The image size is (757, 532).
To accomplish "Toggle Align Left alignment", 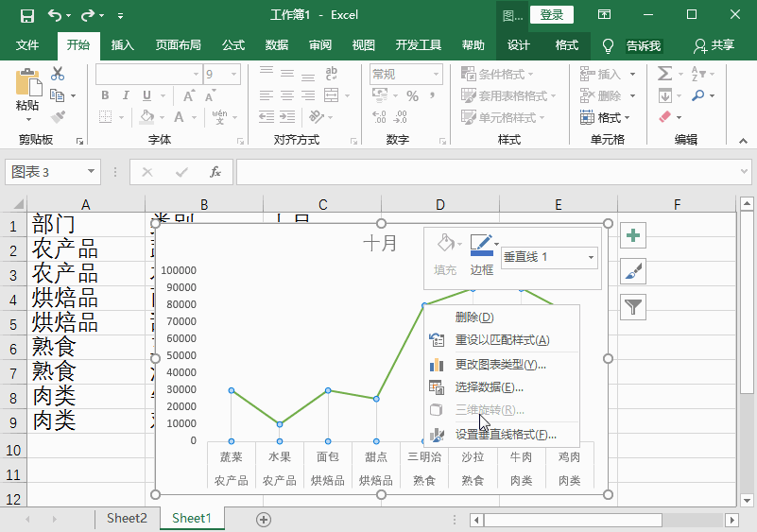I will [x=267, y=95].
